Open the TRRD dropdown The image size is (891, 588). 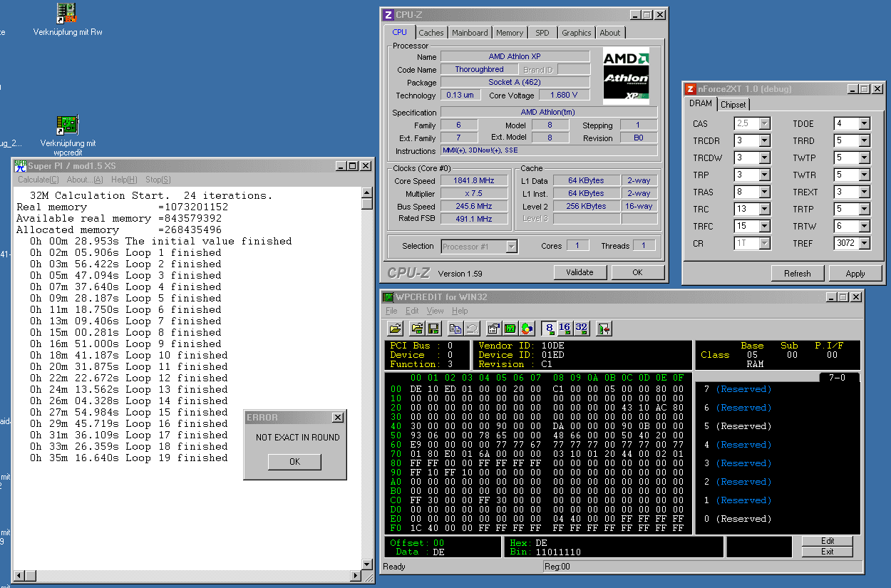(865, 141)
